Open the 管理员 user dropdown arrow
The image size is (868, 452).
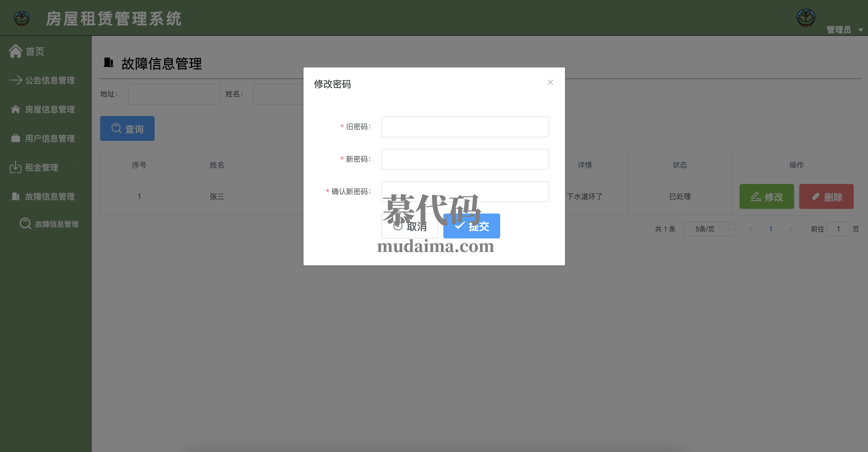(x=860, y=30)
